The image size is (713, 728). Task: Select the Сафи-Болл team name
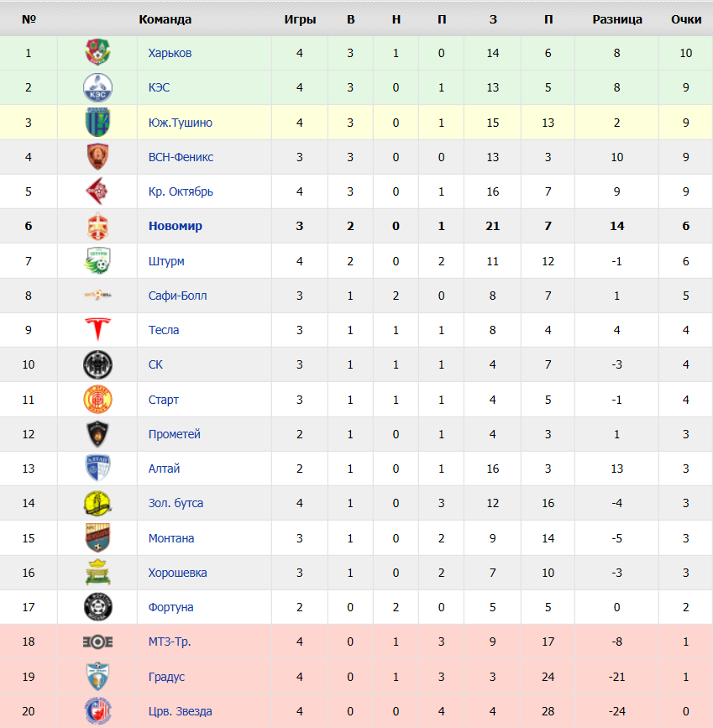click(x=177, y=296)
